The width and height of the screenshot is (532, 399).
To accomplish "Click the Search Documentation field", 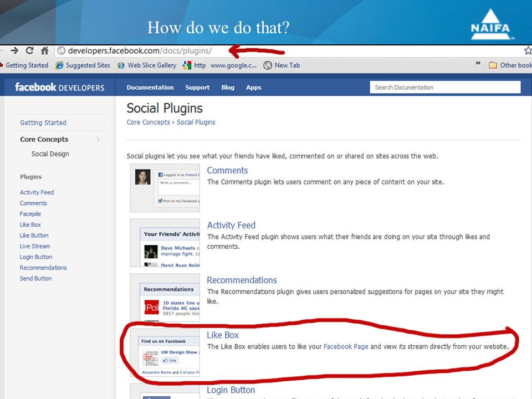I will (x=445, y=87).
